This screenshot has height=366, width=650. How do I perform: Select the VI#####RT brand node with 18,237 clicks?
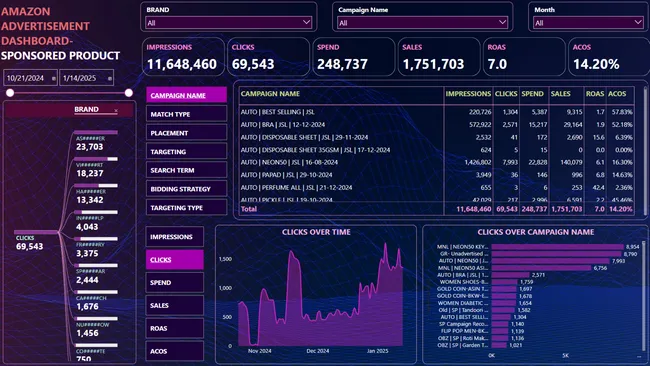pos(96,167)
